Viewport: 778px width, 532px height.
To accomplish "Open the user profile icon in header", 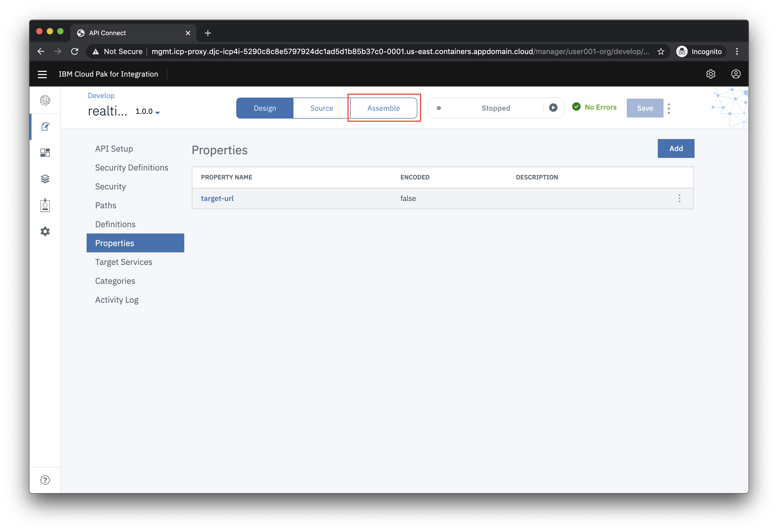I will click(x=735, y=74).
